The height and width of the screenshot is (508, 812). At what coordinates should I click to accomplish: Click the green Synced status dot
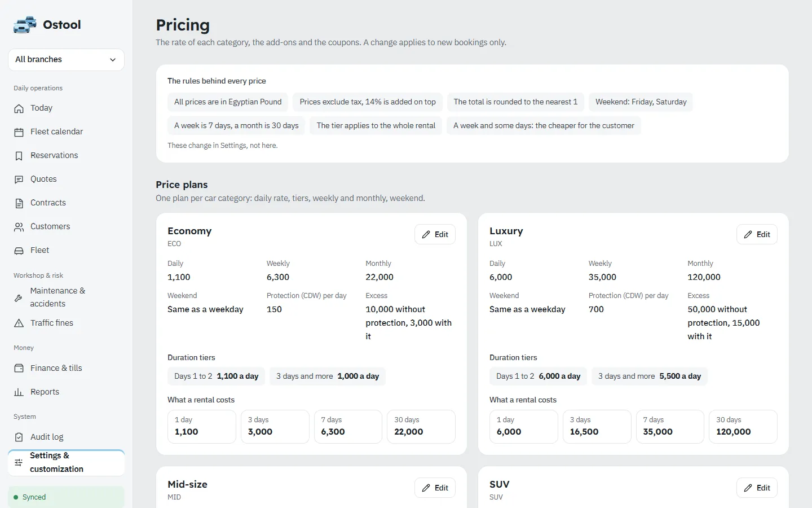pos(16,497)
